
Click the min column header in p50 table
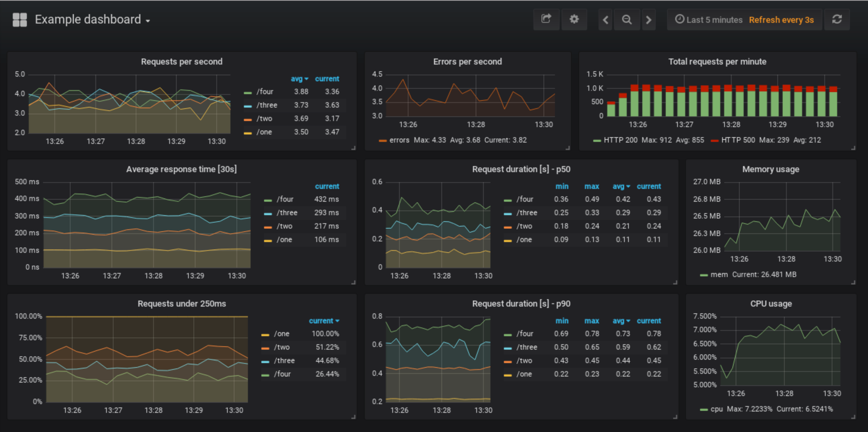coord(562,186)
